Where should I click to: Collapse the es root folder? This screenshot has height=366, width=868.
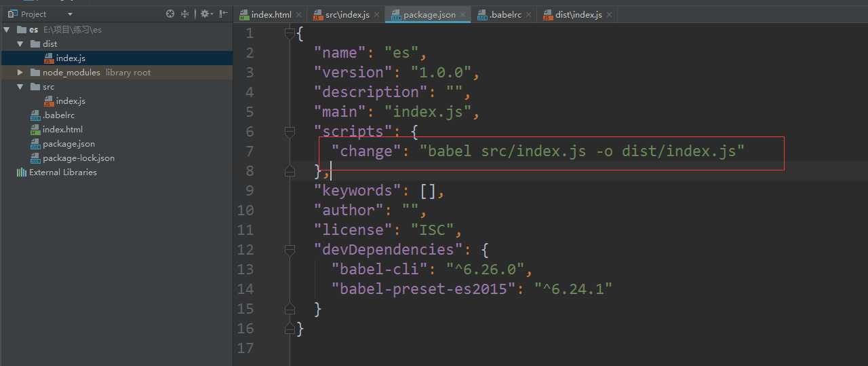click(x=7, y=30)
